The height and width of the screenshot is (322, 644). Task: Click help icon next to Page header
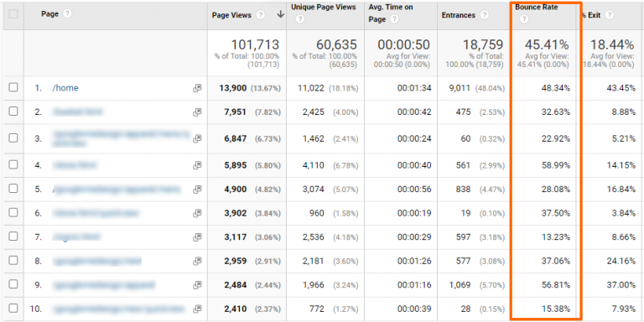click(68, 13)
